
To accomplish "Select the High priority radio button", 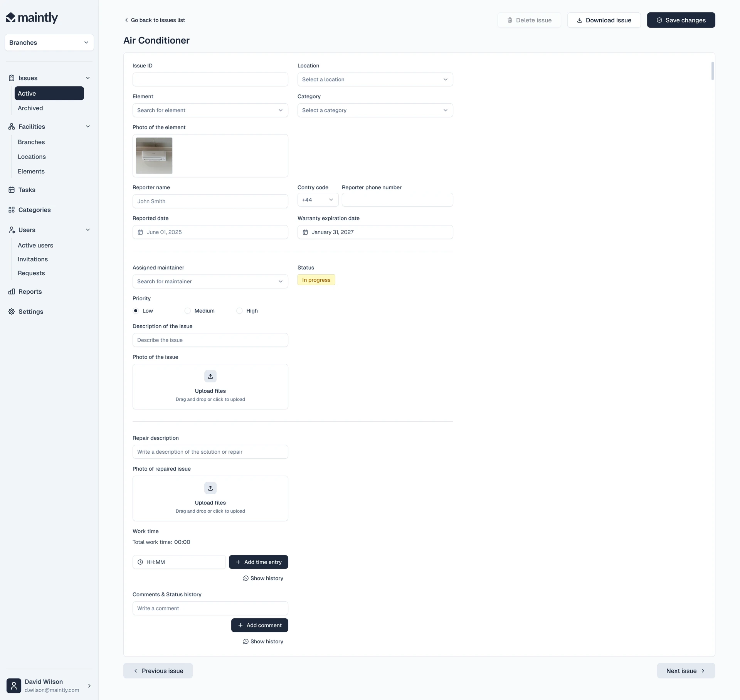I will tap(239, 311).
